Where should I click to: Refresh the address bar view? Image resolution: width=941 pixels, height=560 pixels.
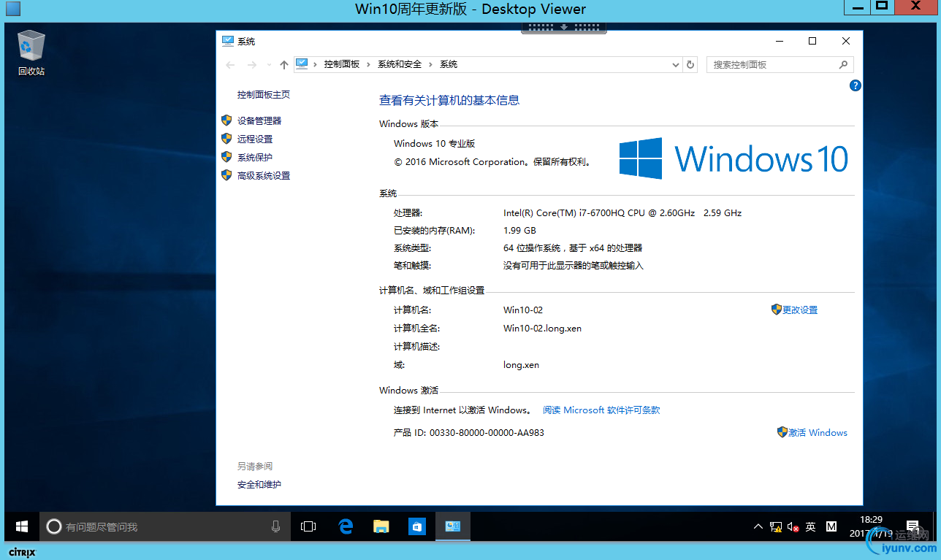(690, 64)
